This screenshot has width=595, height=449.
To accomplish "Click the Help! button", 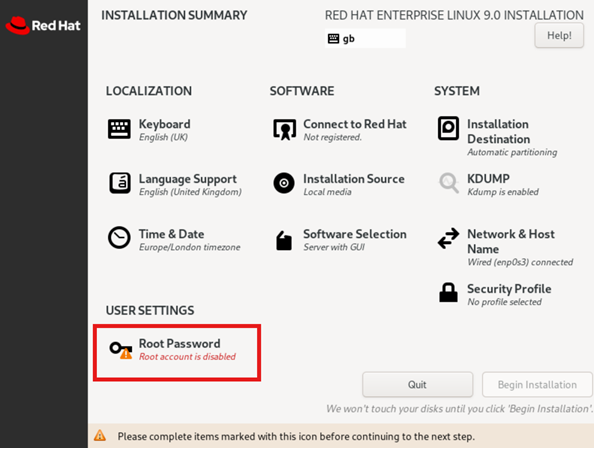I will coord(559,35).
